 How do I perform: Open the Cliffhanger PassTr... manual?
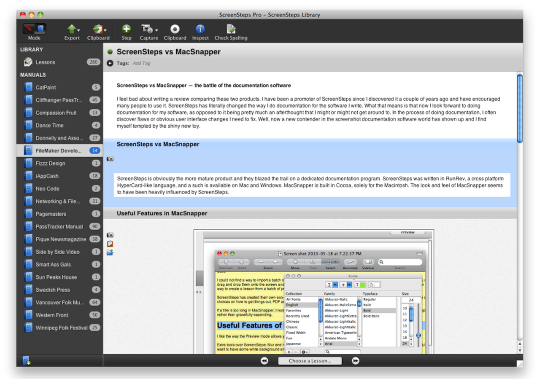pos(59,100)
